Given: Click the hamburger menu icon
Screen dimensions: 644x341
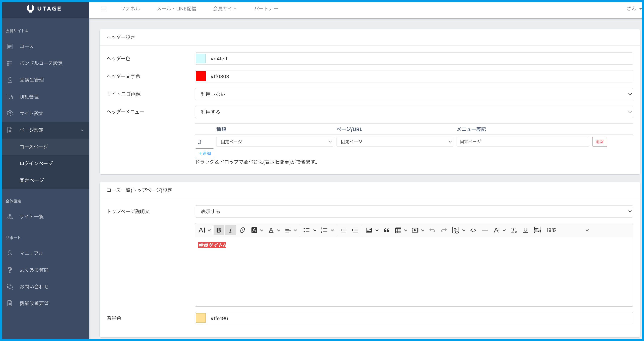Looking at the screenshot, I should click(104, 9).
